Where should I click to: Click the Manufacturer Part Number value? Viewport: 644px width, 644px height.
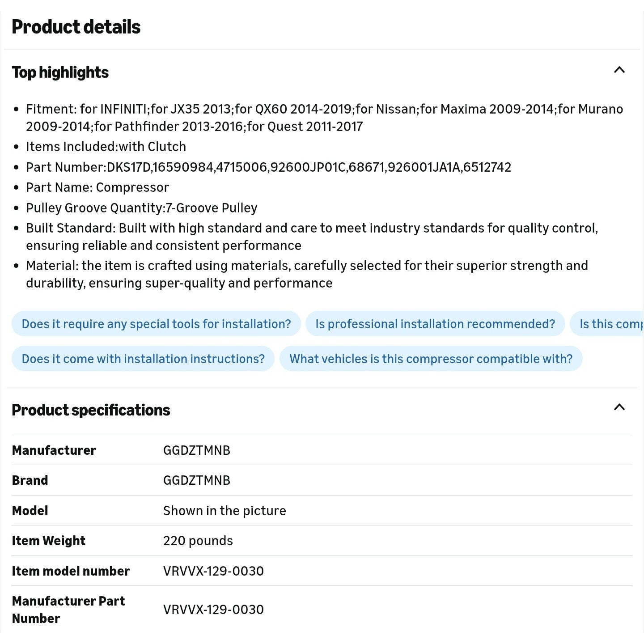pyautogui.click(x=213, y=610)
